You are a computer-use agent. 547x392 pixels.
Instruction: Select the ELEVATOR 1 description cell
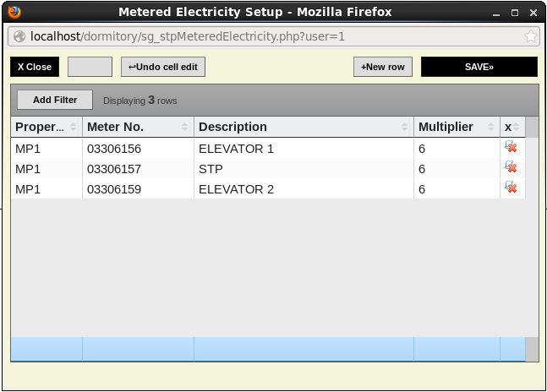pos(303,148)
